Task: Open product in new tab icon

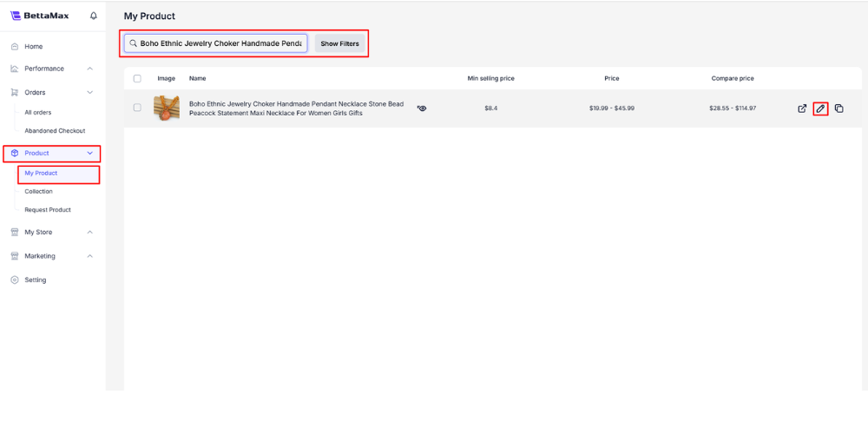Action: pyautogui.click(x=802, y=108)
